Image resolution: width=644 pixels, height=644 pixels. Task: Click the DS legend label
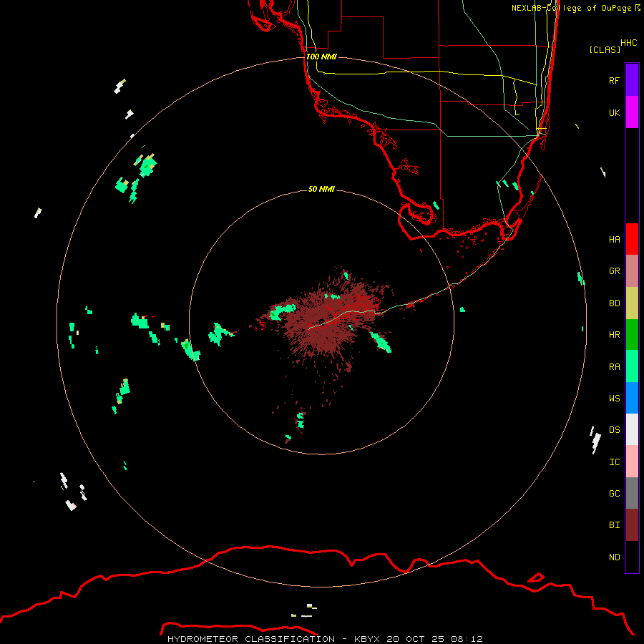point(614,430)
